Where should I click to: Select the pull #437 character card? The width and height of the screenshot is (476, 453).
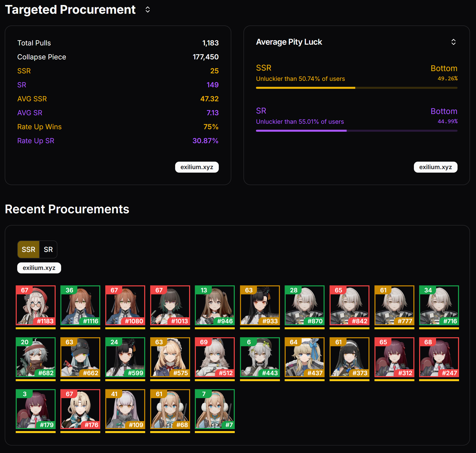coord(305,357)
